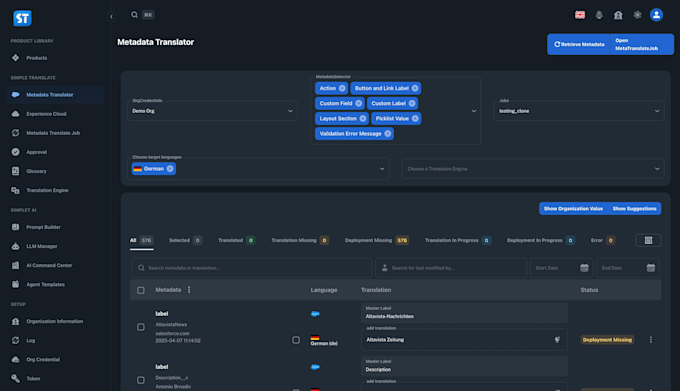Check the Description__c row checkbox
This screenshot has width=680, height=391.
(x=141, y=380)
